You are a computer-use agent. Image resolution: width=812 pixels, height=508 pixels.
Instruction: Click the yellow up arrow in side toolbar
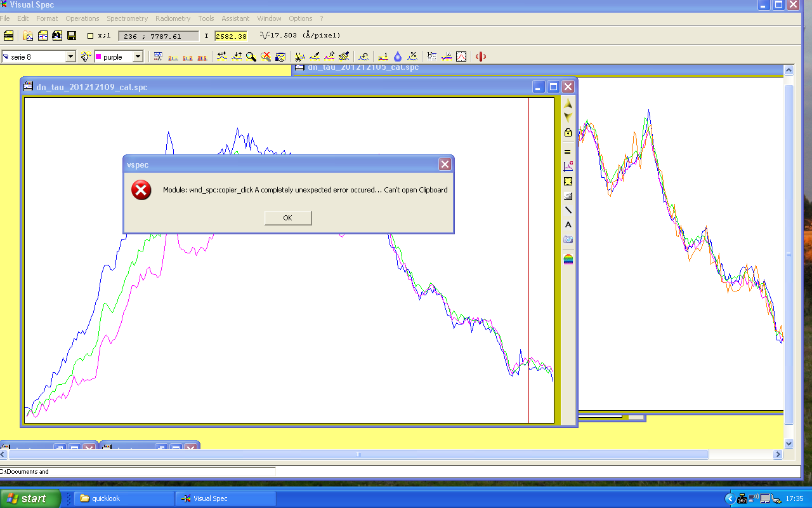[568, 104]
